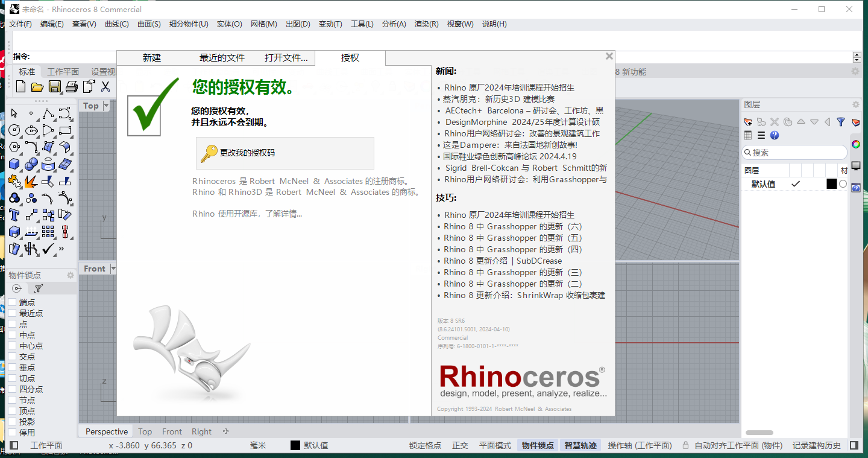The image size is (868, 458).
Task: Click the New layer icon in layers panel
Action: (748, 122)
